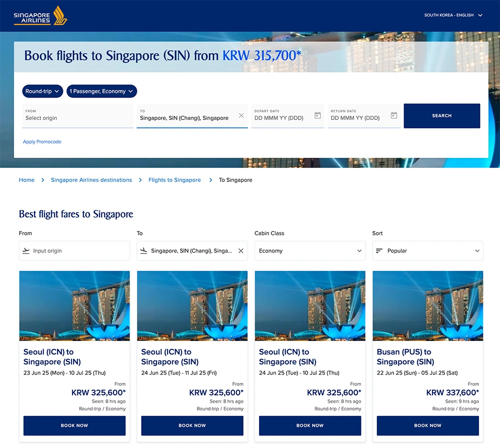The image size is (500, 448).
Task: Click the chevron after Flights to Singapore breadcrumb
Action: (210, 180)
